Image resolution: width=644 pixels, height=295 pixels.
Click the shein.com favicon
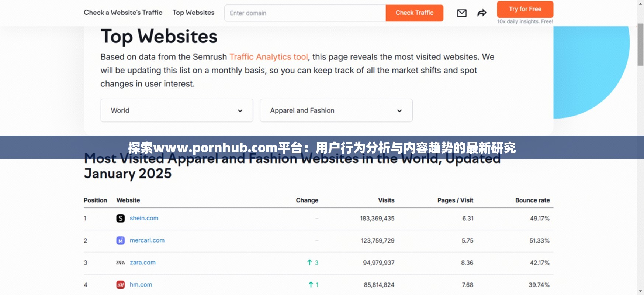tap(121, 218)
